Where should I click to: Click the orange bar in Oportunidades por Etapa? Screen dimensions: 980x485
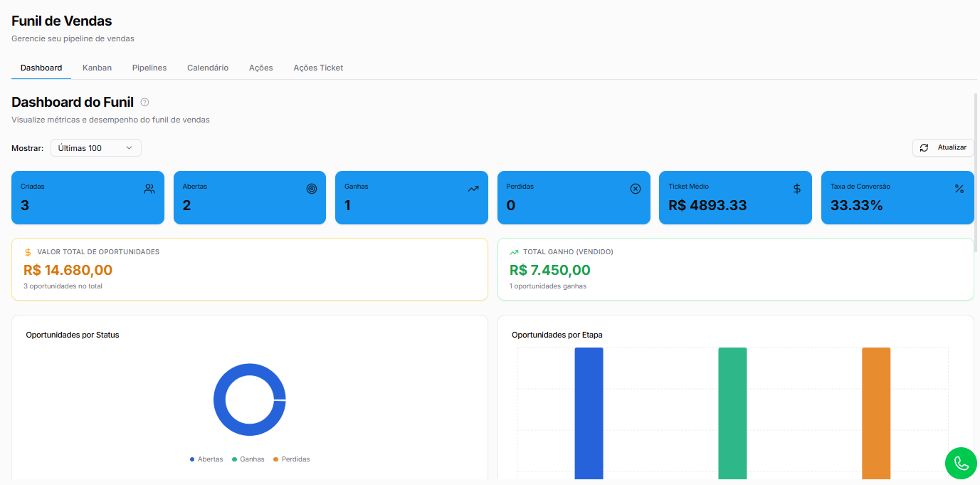876,413
